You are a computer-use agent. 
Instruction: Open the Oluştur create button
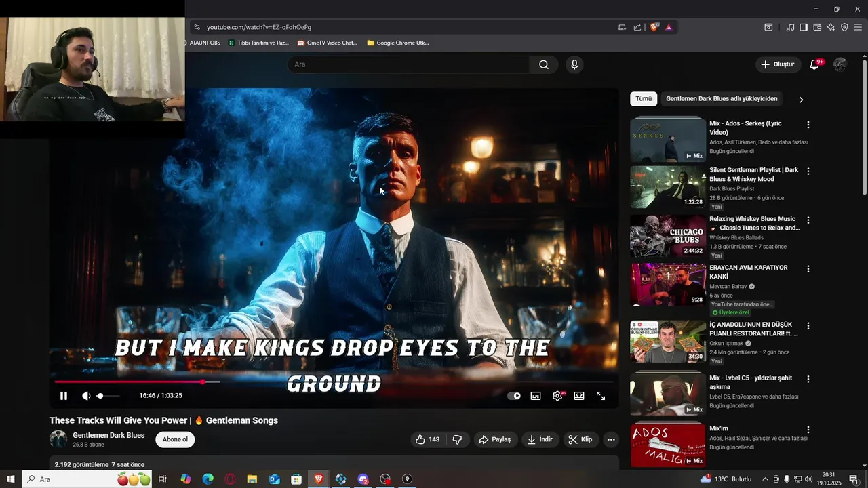778,64
